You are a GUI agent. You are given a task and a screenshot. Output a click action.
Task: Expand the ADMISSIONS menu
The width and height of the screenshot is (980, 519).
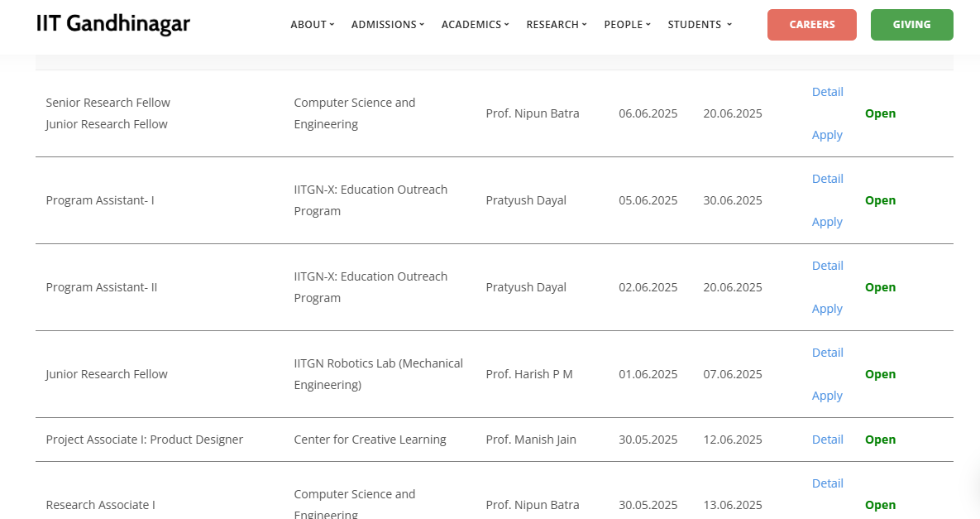click(x=387, y=25)
